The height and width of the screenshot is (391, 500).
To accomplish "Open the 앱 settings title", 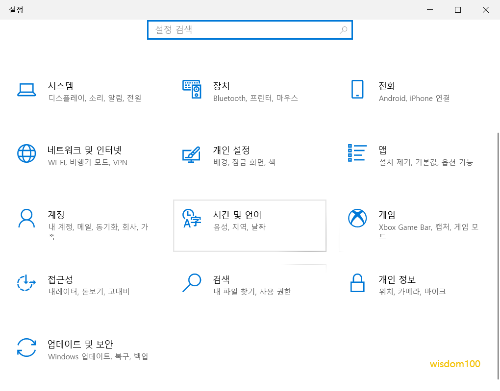I will click(x=383, y=150).
